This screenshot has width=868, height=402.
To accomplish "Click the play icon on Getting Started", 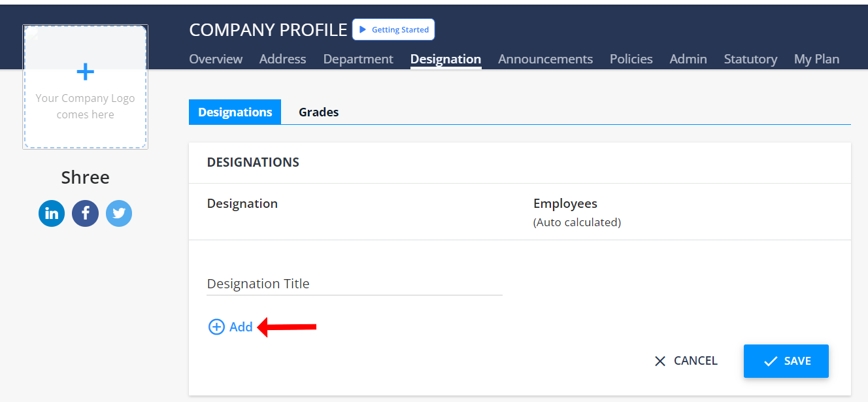I will (x=361, y=29).
